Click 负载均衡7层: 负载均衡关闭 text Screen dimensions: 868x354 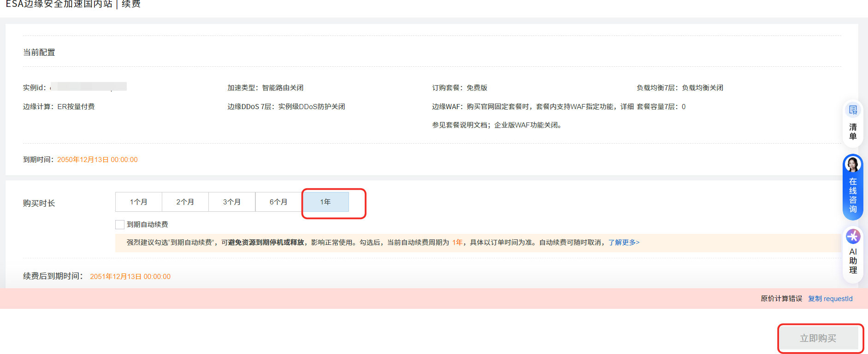680,87
